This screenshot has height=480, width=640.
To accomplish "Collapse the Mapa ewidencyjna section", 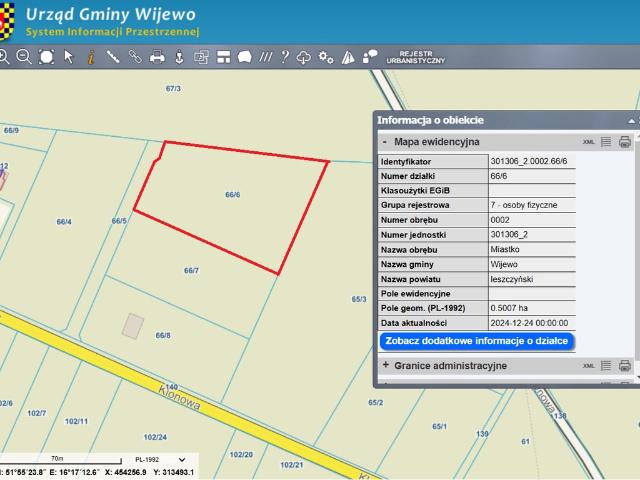I will point(385,142).
